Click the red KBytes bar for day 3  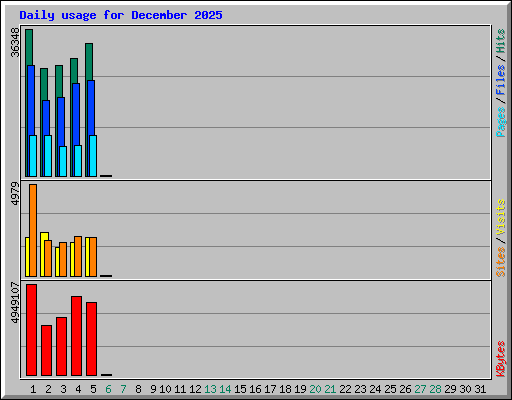point(61,346)
